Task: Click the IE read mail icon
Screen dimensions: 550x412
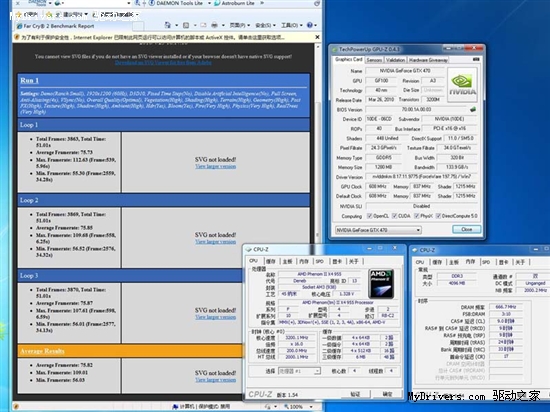Action: [203, 25]
